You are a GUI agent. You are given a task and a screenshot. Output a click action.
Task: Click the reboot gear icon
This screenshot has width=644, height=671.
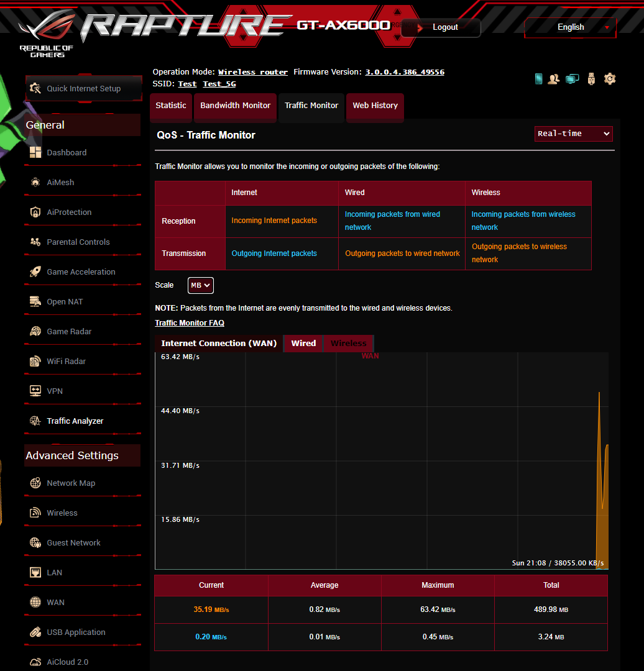click(x=610, y=79)
